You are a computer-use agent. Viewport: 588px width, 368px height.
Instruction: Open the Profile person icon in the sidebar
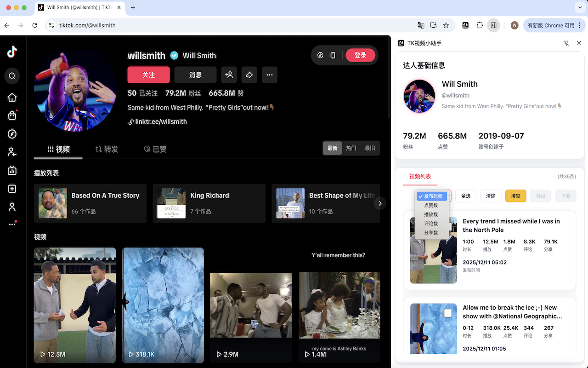tap(12, 207)
